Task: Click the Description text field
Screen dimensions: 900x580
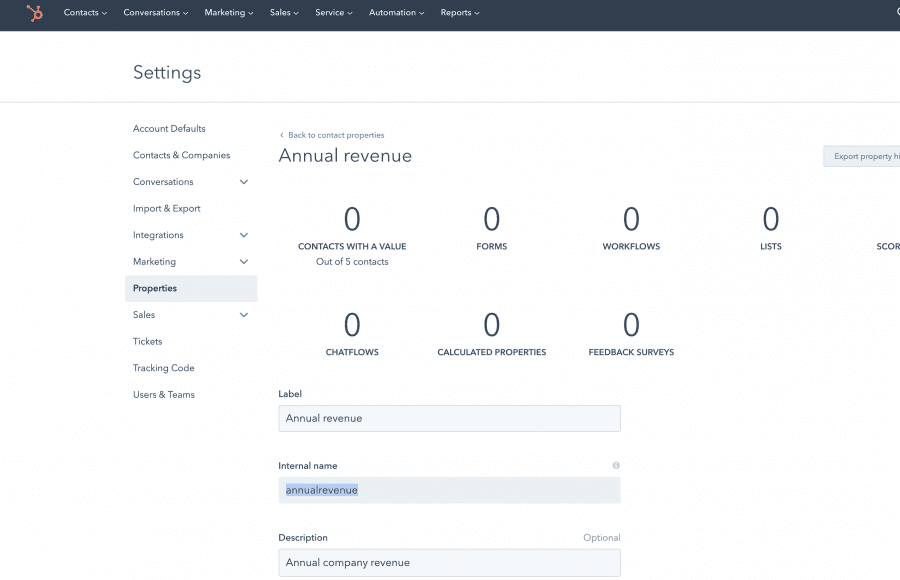Action: tap(449, 562)
